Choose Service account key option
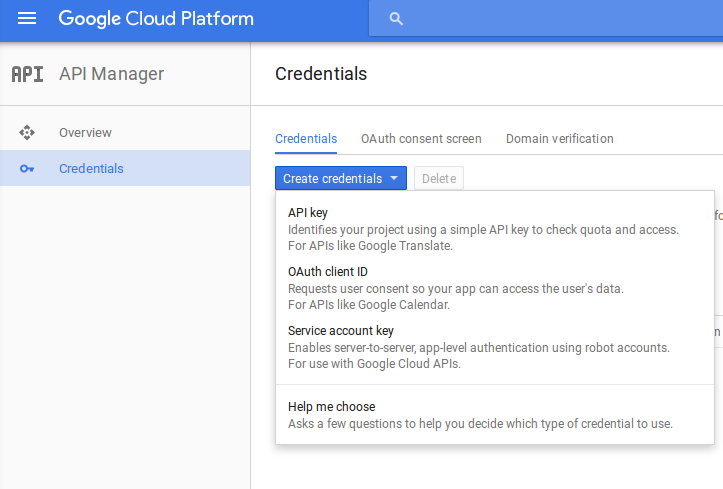This screenshot has width=723, height=489. click(x=495, y=347)
